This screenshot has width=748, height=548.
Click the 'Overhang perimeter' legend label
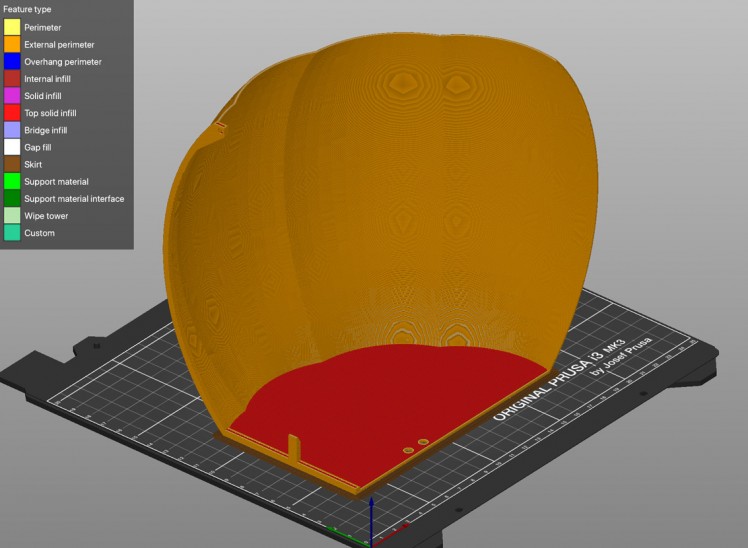pos(63,62)
